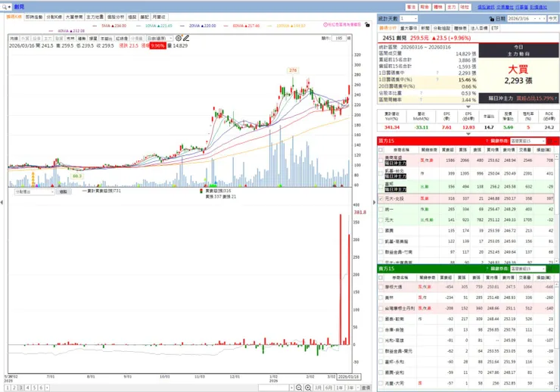
Task: Open chart settings gear icon
Action: (178, 38)
